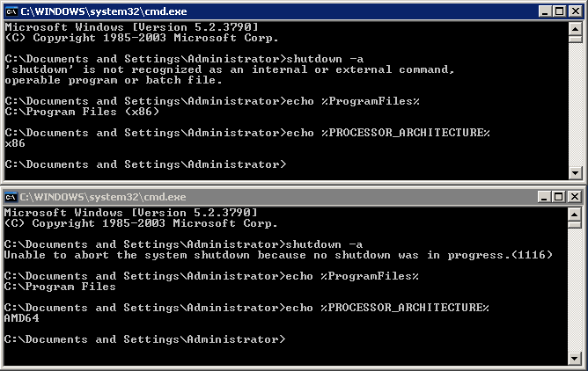Viewport: 588px width, 371px height.
Task: Maximize the lower inactive cmd.exe window
Action: (558, 197)
